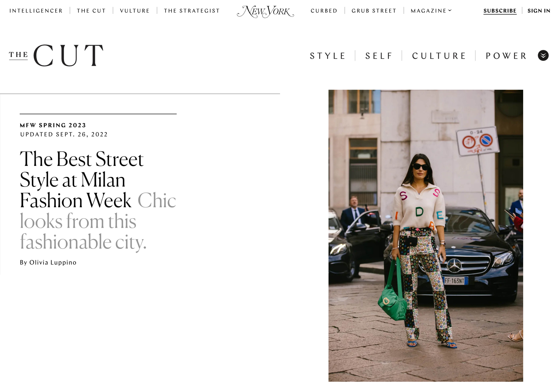Select the Self category tab
560x392 pixels.
pyautogui.click(x=379, y=56)
